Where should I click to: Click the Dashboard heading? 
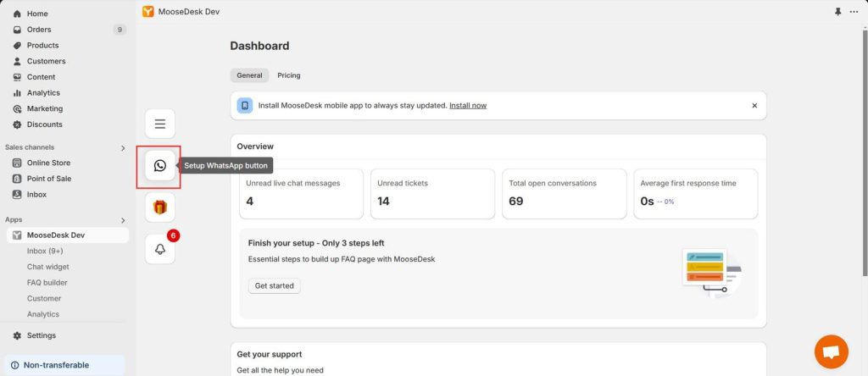pyautogui.click(x=259, y=46)
